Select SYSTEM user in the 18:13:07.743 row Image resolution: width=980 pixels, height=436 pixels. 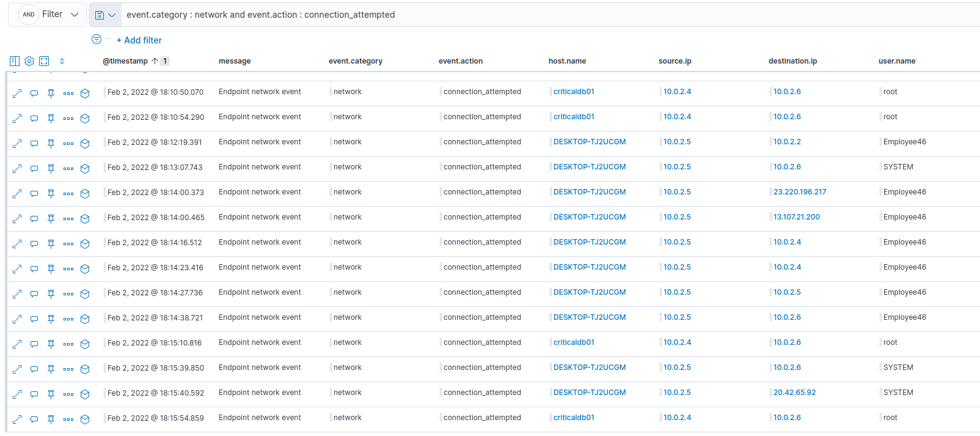pos(898,167)
